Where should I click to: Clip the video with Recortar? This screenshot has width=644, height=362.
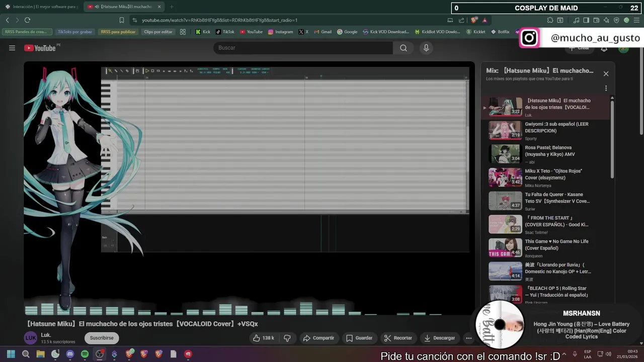[397, 338]
